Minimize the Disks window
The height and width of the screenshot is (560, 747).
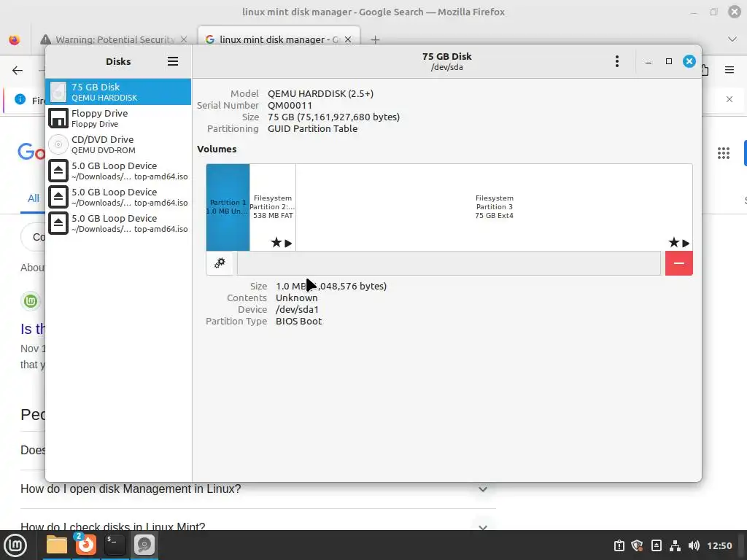pos(649,61)
